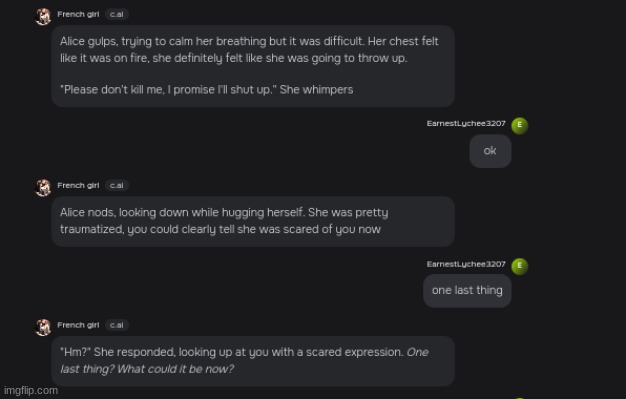Screen dimensions: 626x399
Task: Select the 'ok' message bubble
Action: point(490,151)
